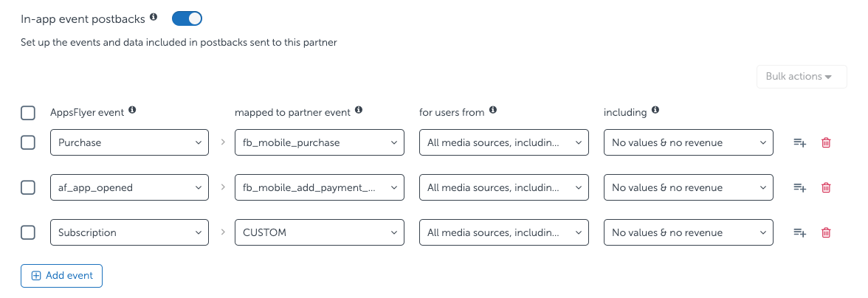Click the Add event button
Image resolution: width=868 pixels, height=298 pixels.
pos(61,276)
